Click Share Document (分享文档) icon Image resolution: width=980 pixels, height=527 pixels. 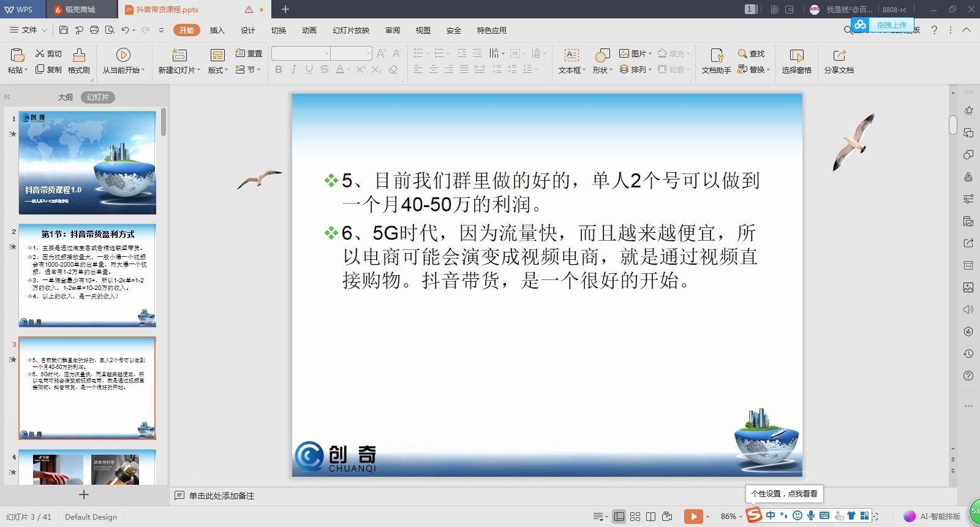(x=839, y=55)
